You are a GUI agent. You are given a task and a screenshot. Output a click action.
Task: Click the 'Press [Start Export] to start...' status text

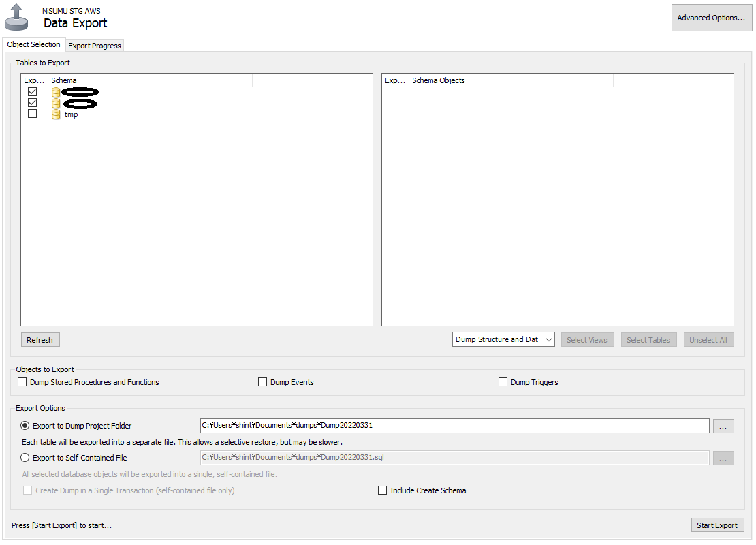(62, 525)
